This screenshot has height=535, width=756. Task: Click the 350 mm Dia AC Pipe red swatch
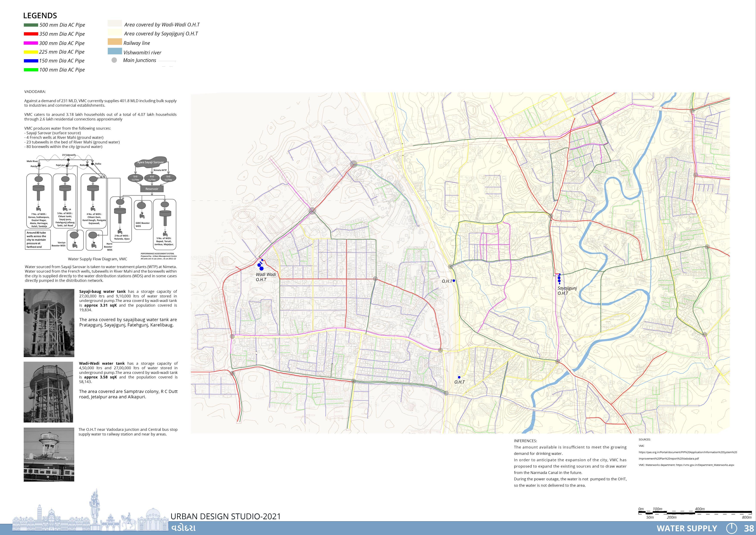[x=31, y=34]
